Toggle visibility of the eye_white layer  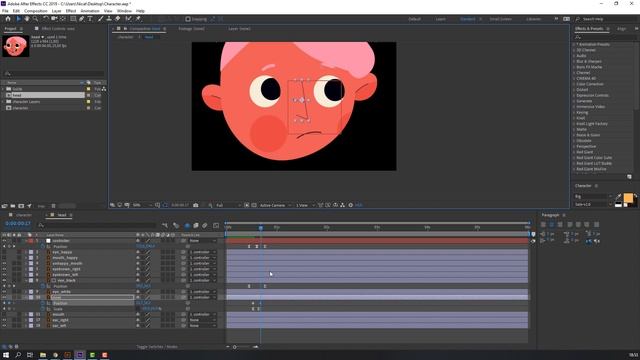pyautogui.click(x=4, y=292)
